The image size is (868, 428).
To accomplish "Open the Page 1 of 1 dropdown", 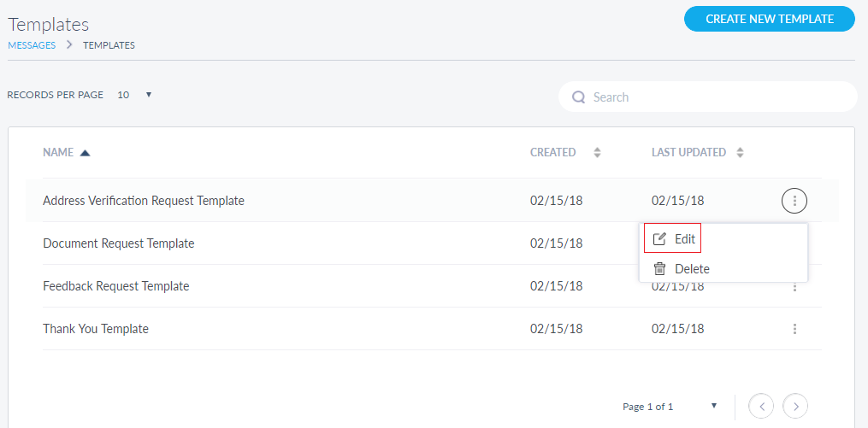I will click(713, 406).
